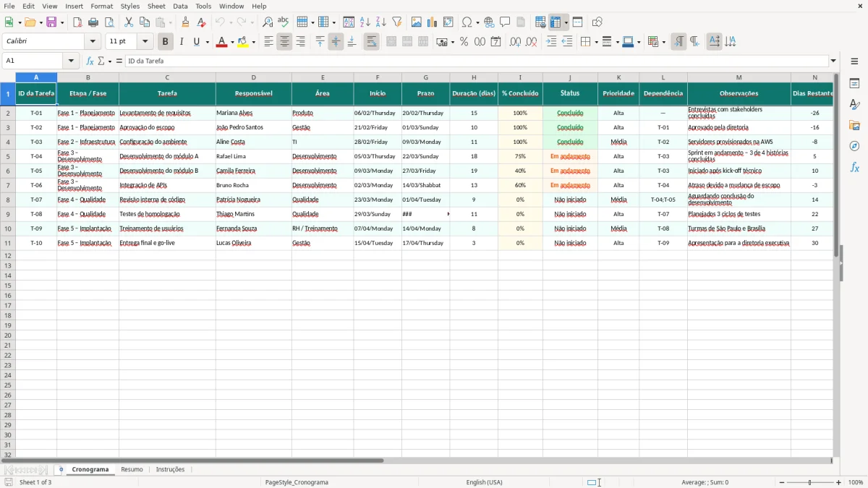Adjust the zoom slider

click(x=810, y=482)
